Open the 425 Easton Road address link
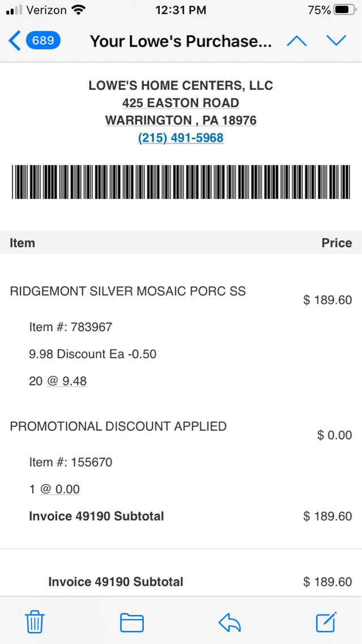The image size is (362, 644). tap(181, 103)
